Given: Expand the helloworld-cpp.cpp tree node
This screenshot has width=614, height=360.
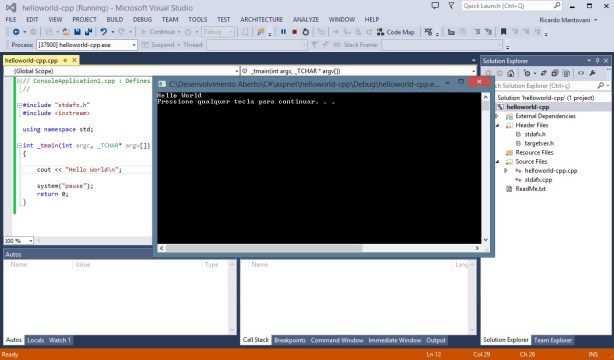Looking at the screenshot, I should [x=506, y=171].
